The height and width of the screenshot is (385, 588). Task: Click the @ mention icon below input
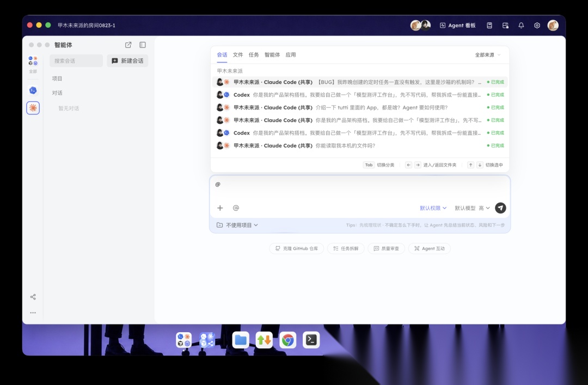pyautogui.click(x=236, y=208)
